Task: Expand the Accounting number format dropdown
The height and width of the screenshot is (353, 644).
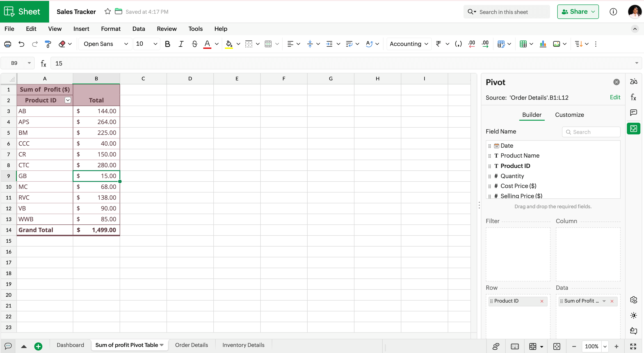Action: pyautogui.click(x=409, y=44)
